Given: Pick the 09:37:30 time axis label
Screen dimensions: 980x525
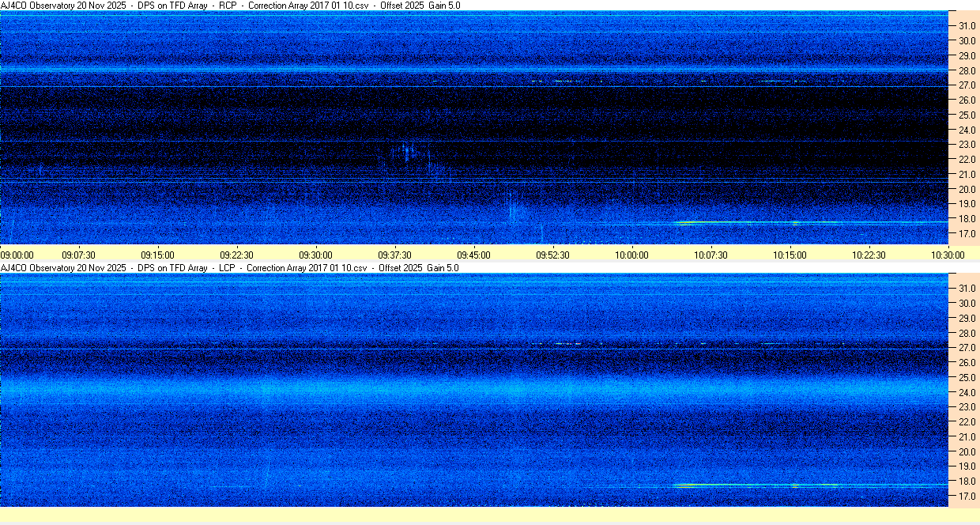Looking at the screenshot, I should (x=395, y=255).
